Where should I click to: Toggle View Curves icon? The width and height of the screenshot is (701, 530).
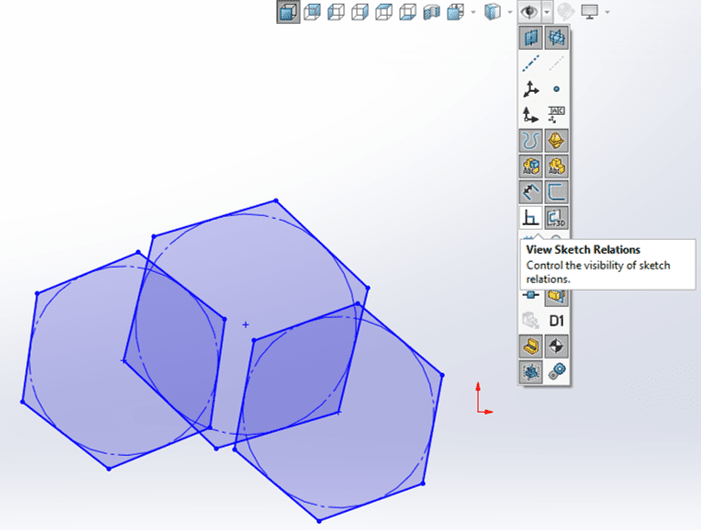click(531, 141)
